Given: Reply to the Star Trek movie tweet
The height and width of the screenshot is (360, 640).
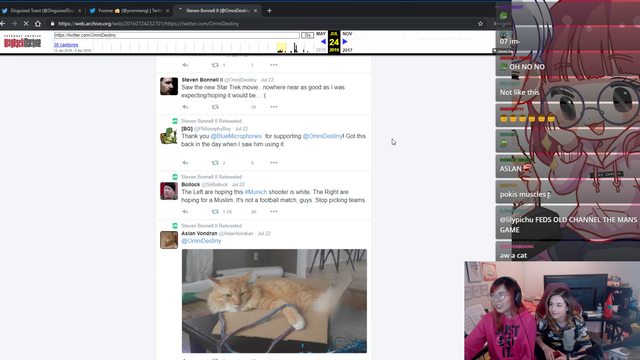Looking at the screenshot, I should (185, 107).
